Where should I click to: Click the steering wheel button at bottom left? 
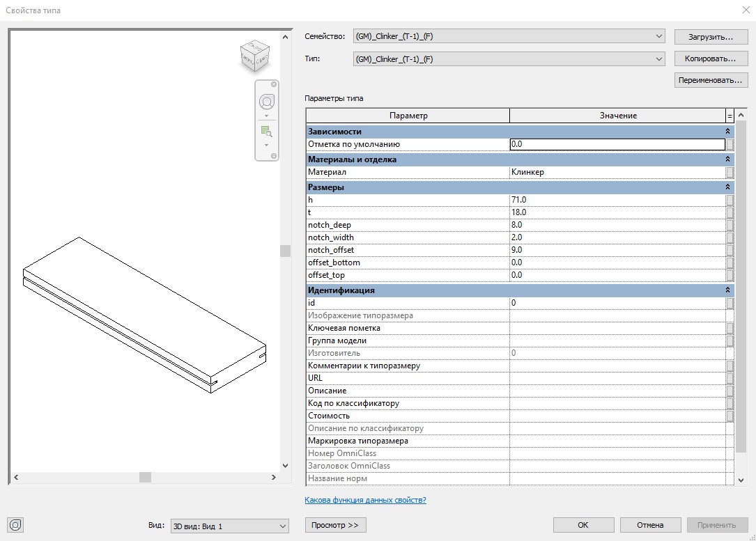pos(17,525)
